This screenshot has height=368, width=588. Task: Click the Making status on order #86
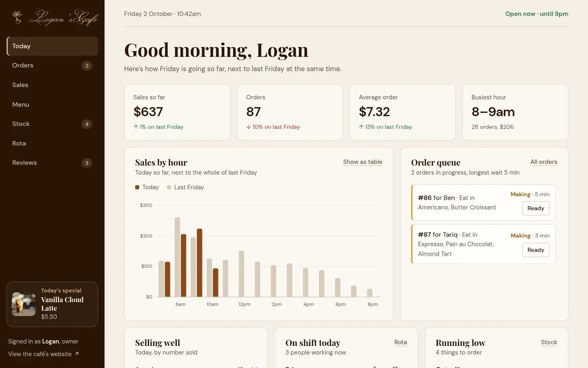520,194
